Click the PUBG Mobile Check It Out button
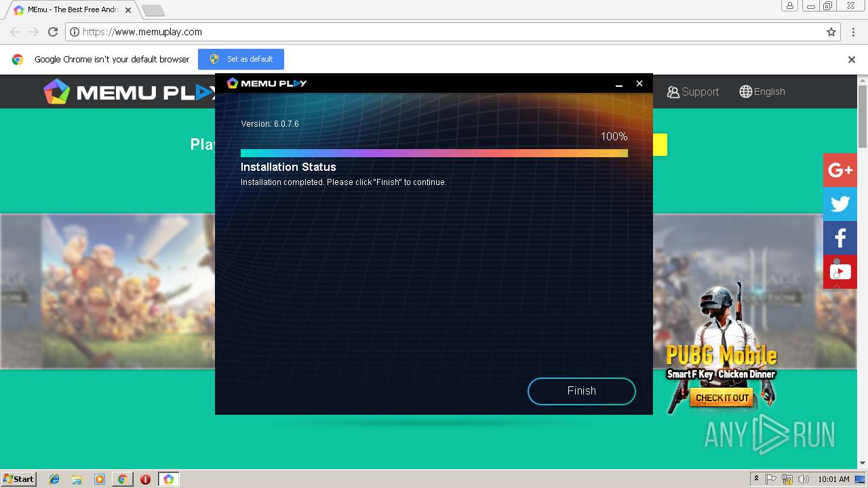The height and width of the screenshot is (488, 868). [x=722, y=398]
